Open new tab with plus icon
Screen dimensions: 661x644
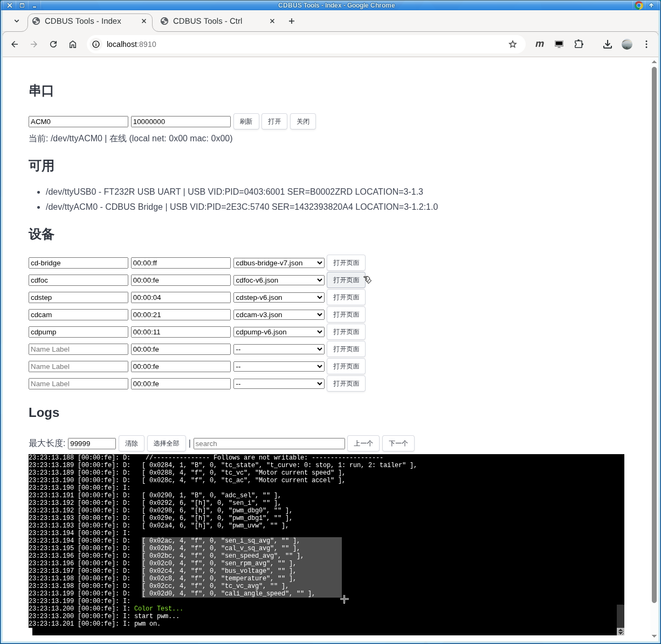[292, 21]
